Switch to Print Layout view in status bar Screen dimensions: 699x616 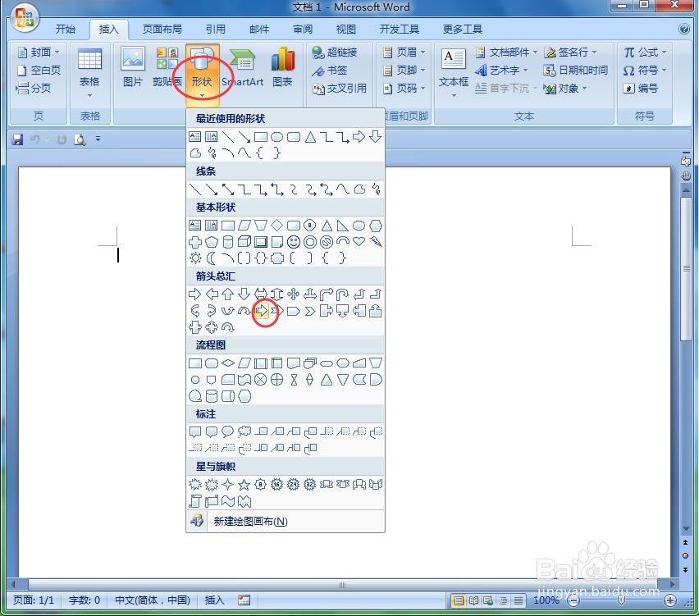(x=459, y=601)
